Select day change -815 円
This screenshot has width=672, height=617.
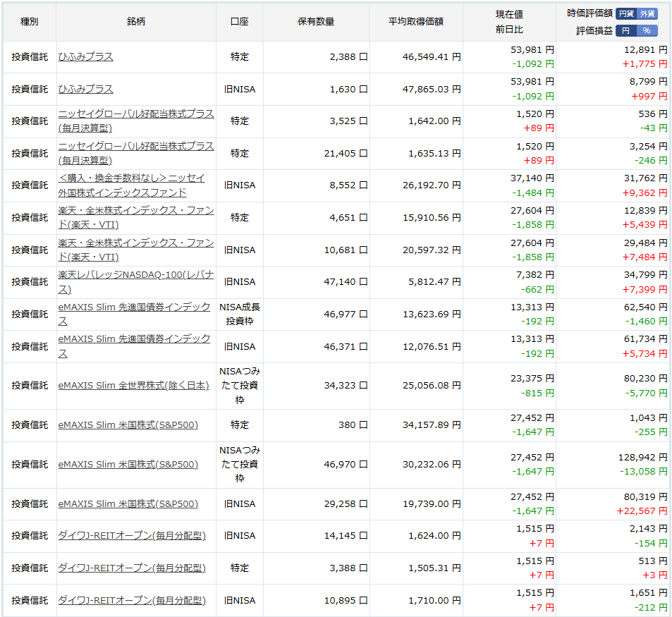click(537, 393)
